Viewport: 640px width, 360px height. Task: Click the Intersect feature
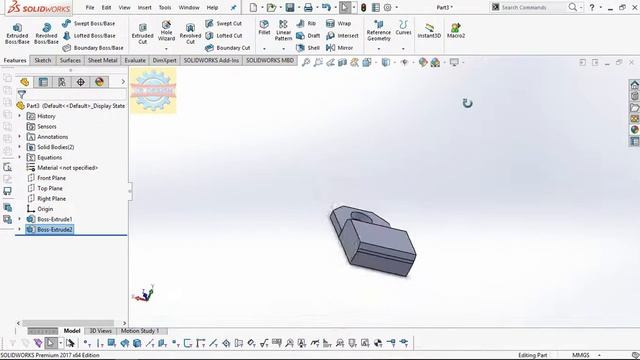coord(342,36)
